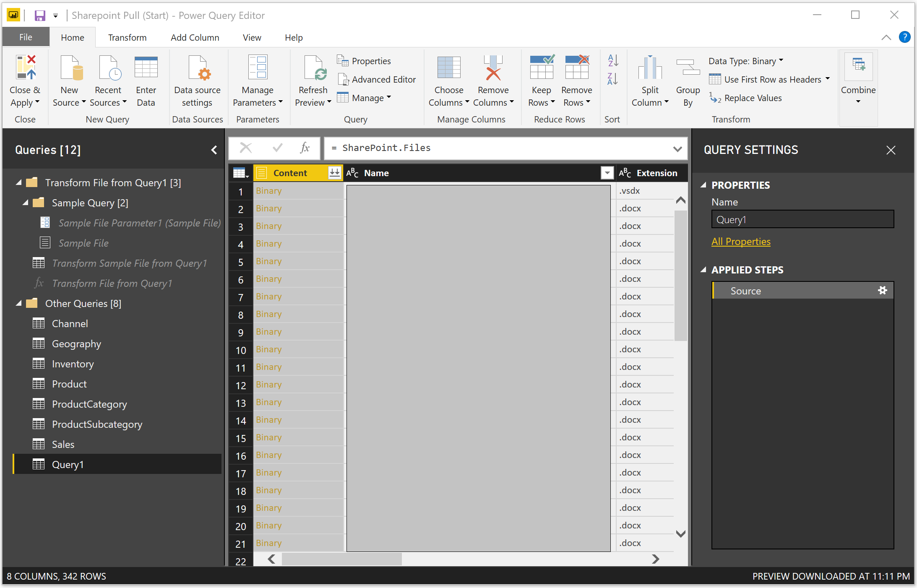Collapse the Other Queries folder

[18, 303]
